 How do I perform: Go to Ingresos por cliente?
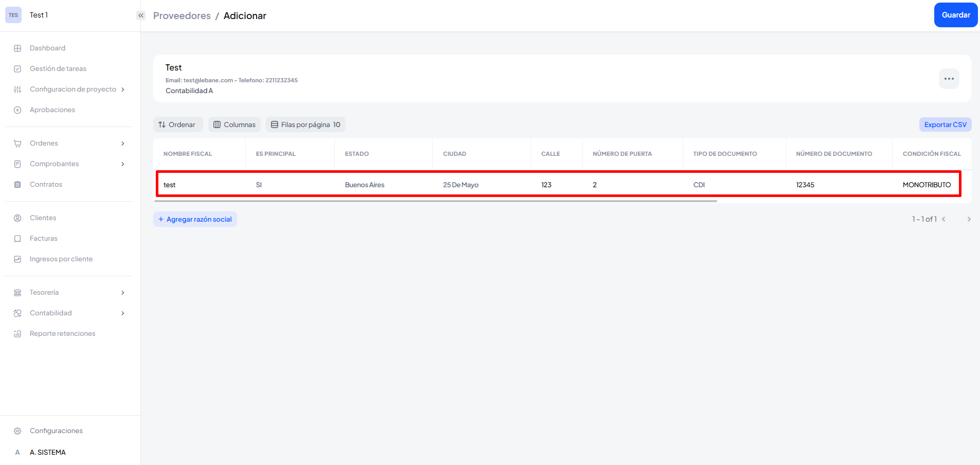[61, 259]
